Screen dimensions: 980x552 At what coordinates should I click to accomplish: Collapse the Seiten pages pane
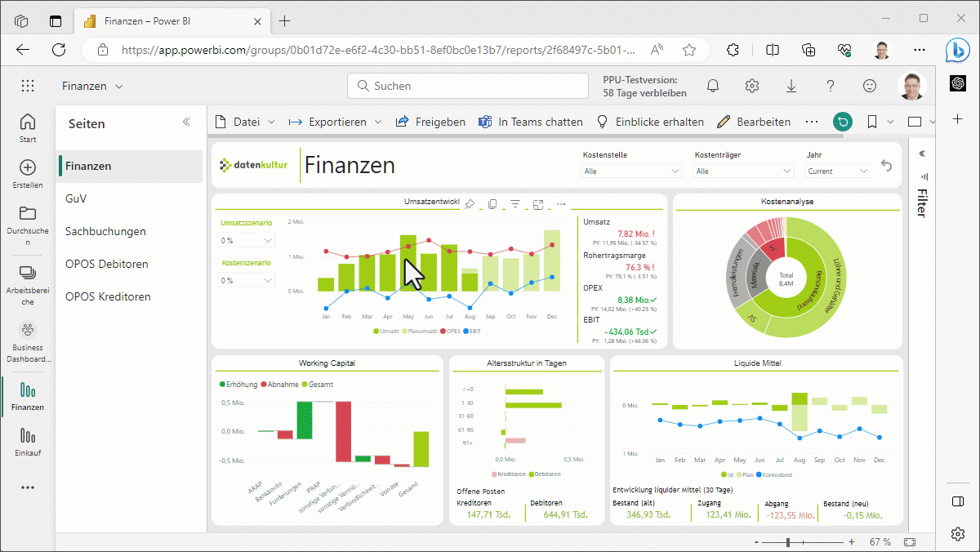(186, 122)
